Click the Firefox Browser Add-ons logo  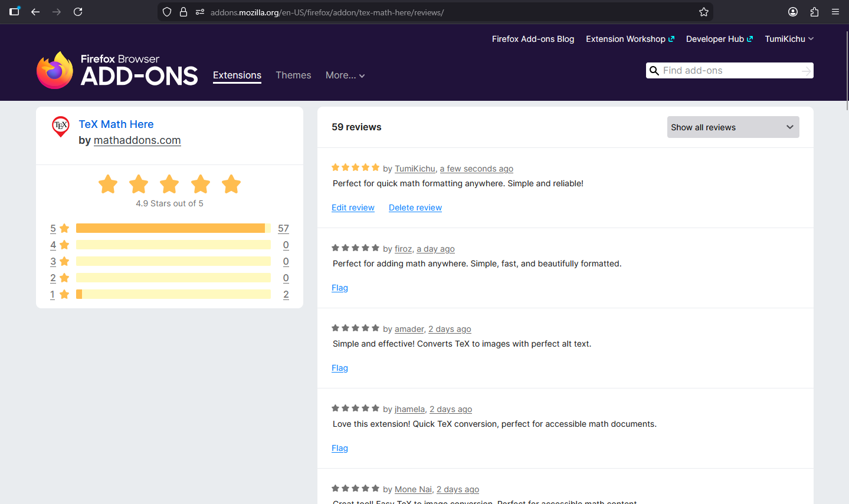(x=117, y=70)
